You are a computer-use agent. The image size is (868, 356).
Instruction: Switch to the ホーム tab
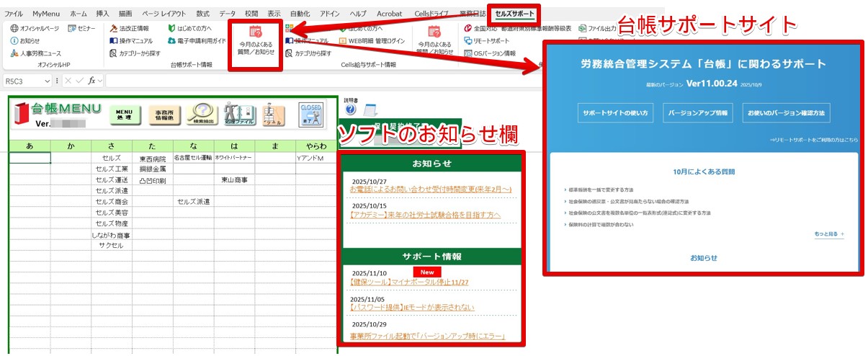[x=79, y=14]
